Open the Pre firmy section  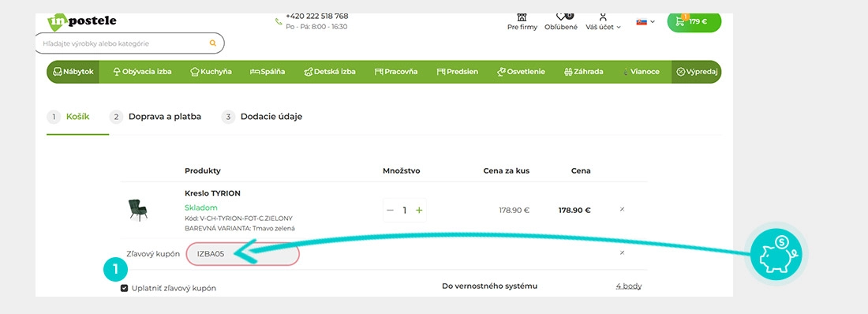pyautogui.click(x=522, y=22)
